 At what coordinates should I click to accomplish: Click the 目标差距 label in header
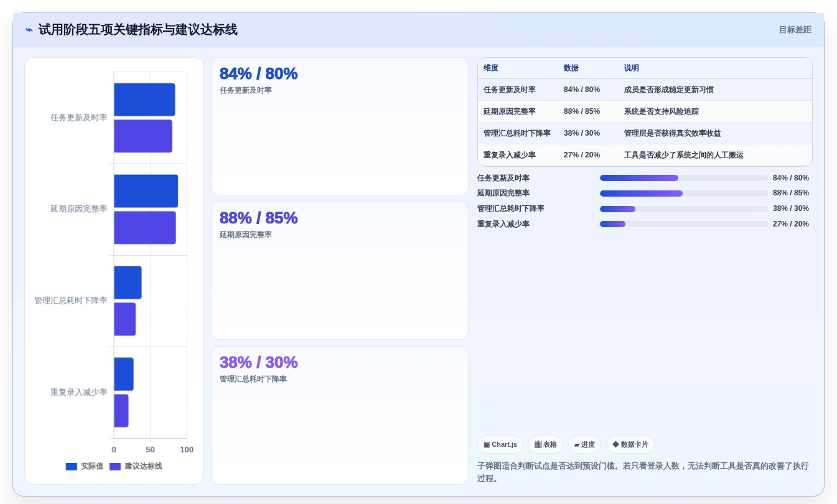click(795, 30)
